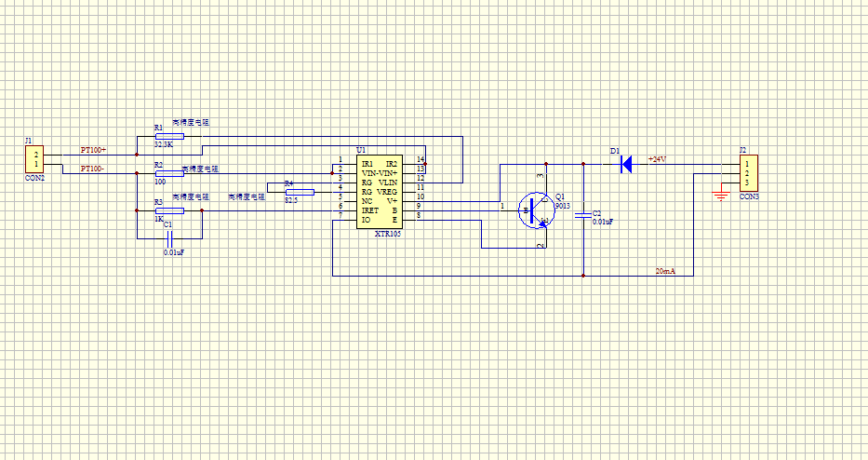Select the D1 diode symbol
This screenshot has width=868, height=460.
(x=626, y=164)
